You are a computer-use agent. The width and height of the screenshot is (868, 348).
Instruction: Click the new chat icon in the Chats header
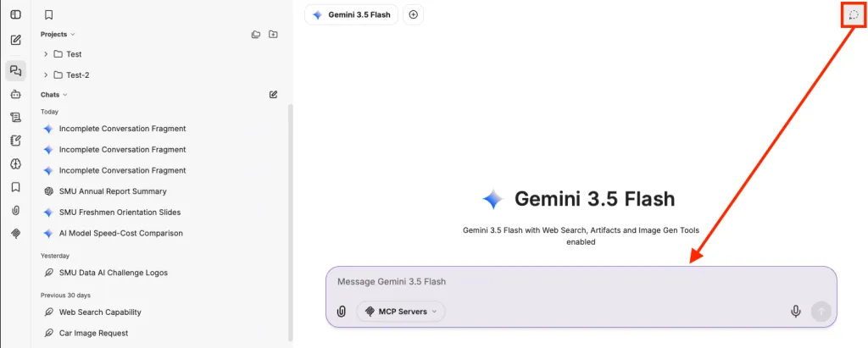coord(273,95)
